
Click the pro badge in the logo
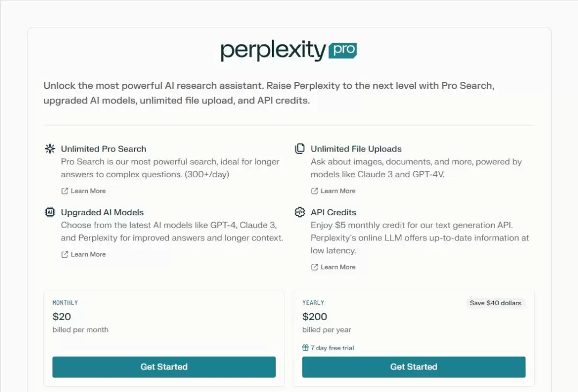[x=342, y=50]
